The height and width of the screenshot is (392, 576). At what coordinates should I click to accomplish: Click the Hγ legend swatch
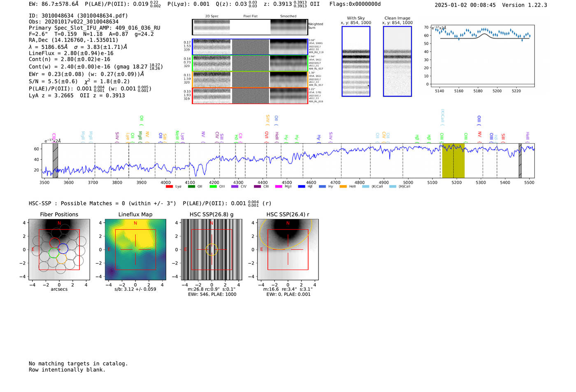(x=322, y=187)
